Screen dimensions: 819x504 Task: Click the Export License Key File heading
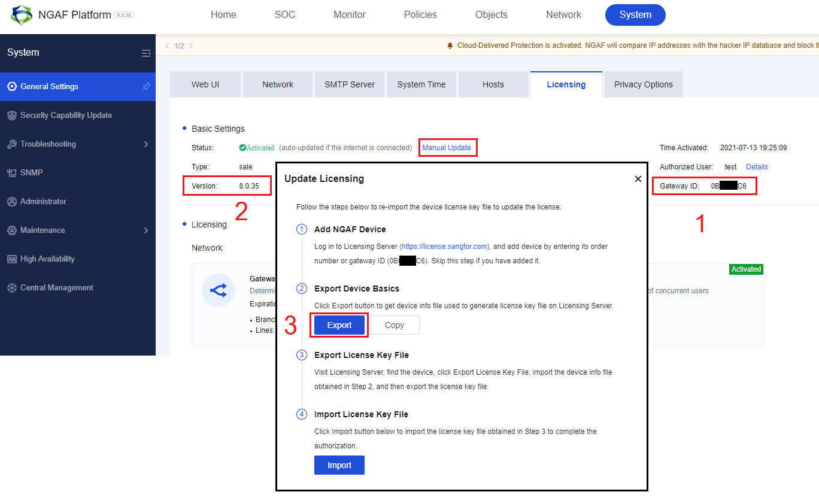pos(362,355)
